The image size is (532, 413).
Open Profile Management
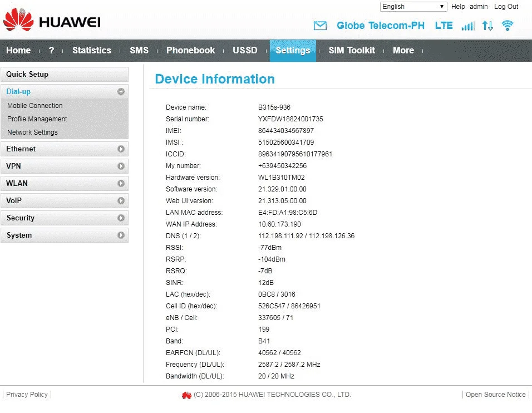[x=37, y=119]
